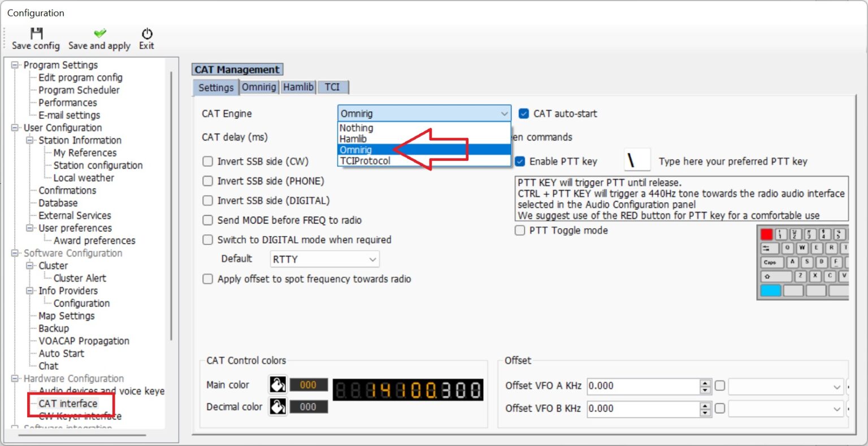
Task: Click the blue key on the keyboard diagram
Action: pos(771,290)
